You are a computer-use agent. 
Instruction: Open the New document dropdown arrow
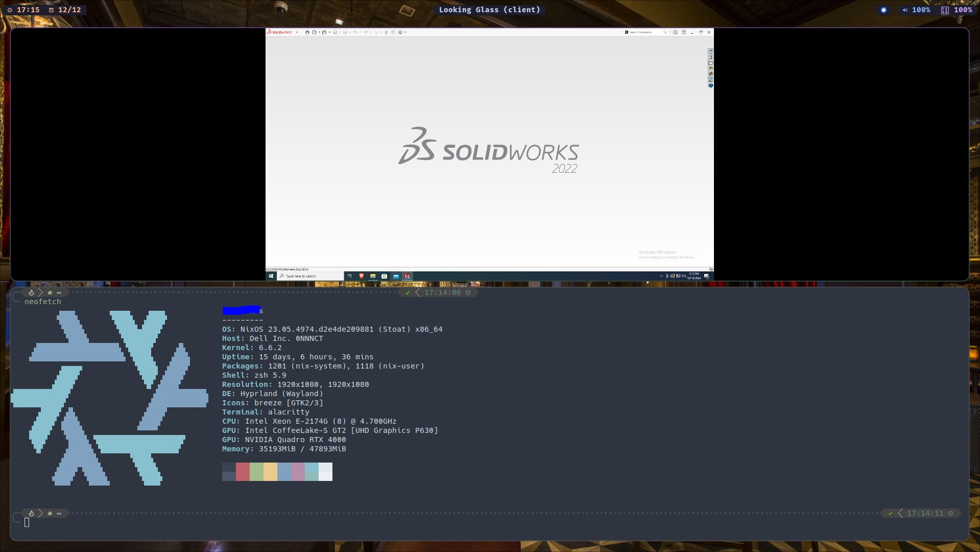click(319, 32)
